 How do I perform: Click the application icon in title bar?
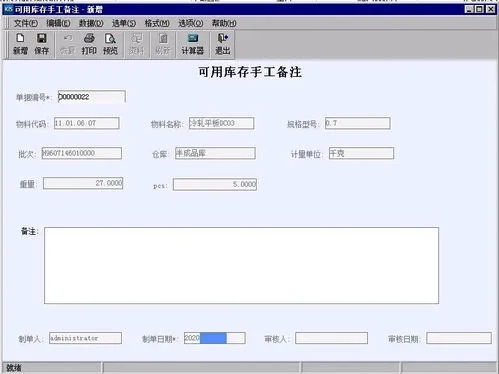pyautogui.click(x=8, y=9)
